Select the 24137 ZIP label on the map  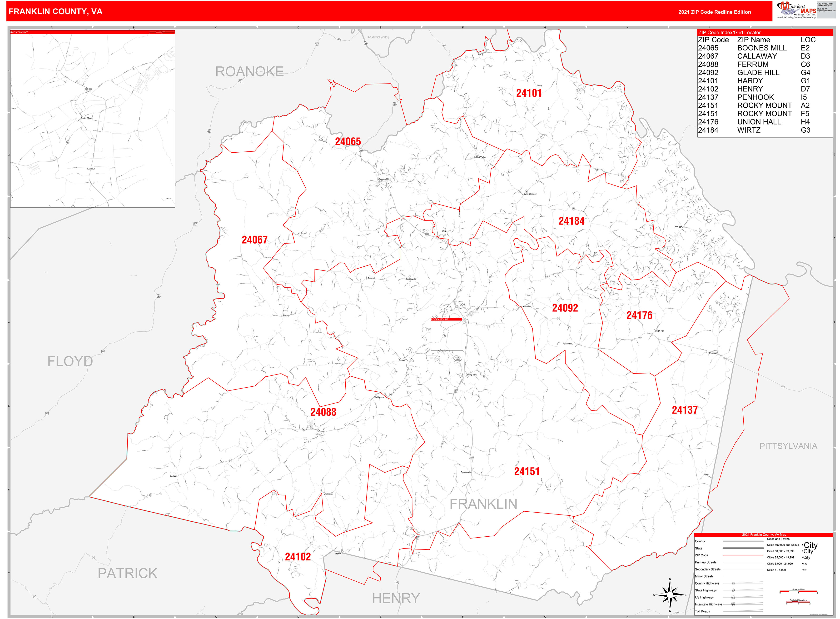click(685, 410)
